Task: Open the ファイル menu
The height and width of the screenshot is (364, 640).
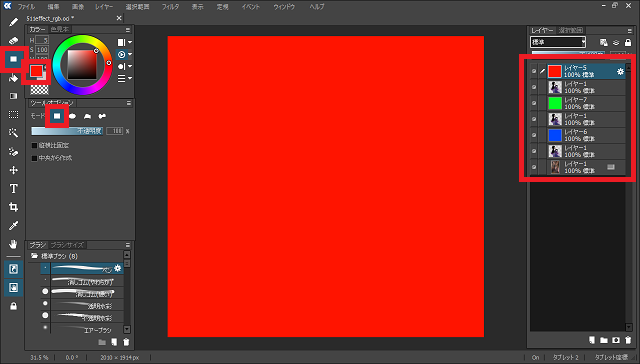Action: (26, 7)
